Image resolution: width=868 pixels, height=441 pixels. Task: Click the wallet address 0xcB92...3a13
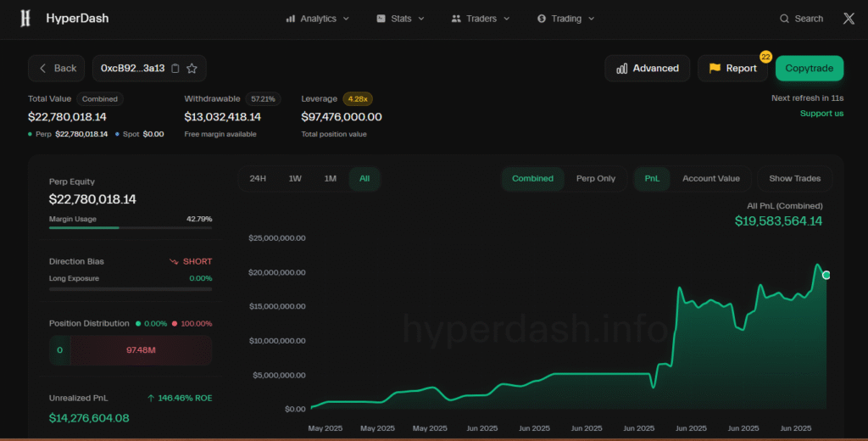click(x=133, y=68)
